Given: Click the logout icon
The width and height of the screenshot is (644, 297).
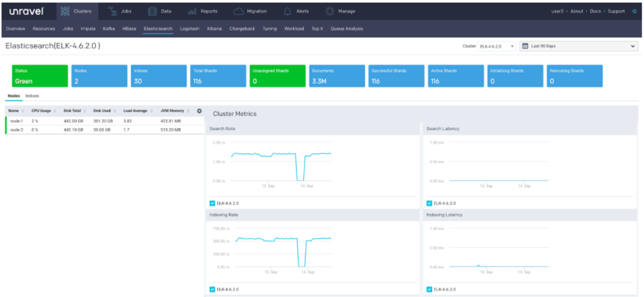Looking at the screenshot, I should point(634,11).
